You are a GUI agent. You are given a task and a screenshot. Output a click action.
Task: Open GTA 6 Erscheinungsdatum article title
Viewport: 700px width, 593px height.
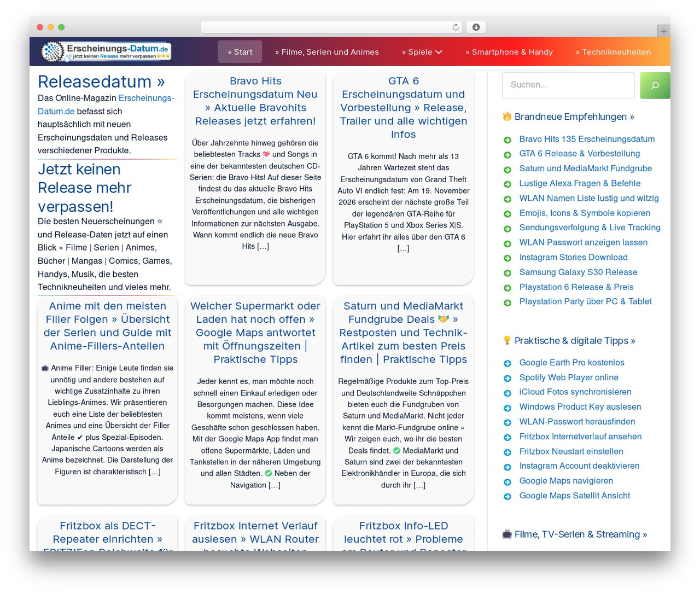(404, 108)
